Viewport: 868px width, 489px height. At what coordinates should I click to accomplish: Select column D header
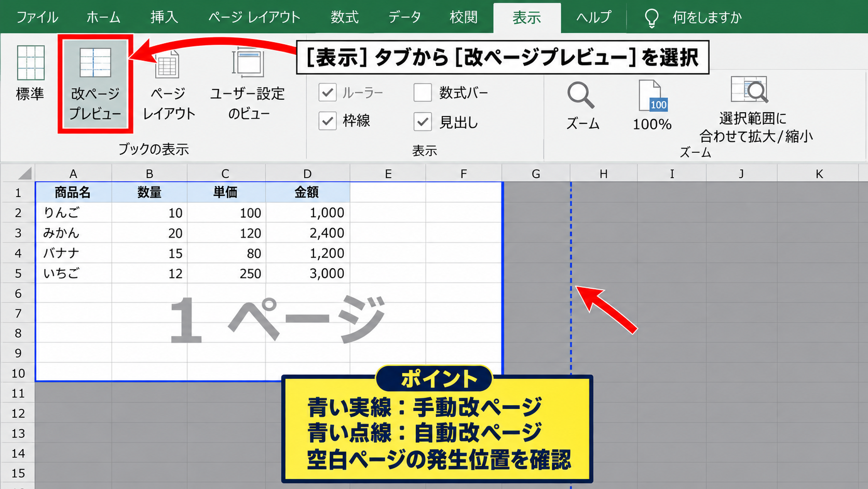307,174
